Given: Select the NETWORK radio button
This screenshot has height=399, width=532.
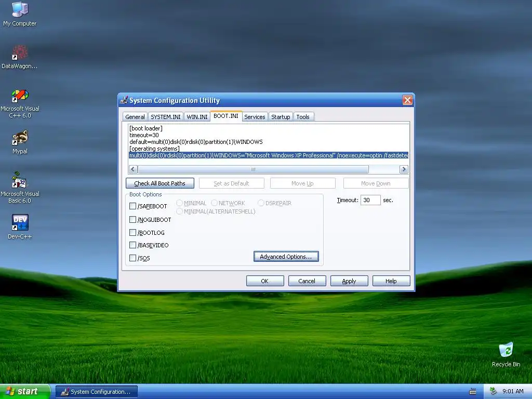Looking at the screenshot, I should coord(214,203).
